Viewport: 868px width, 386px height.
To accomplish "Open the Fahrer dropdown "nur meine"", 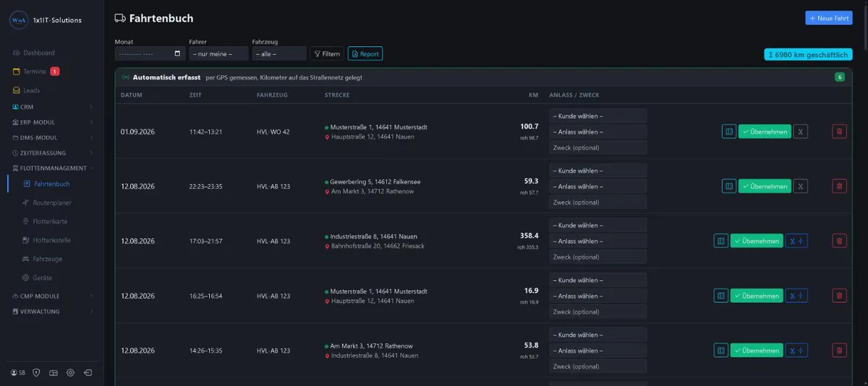I will [218, 53].
